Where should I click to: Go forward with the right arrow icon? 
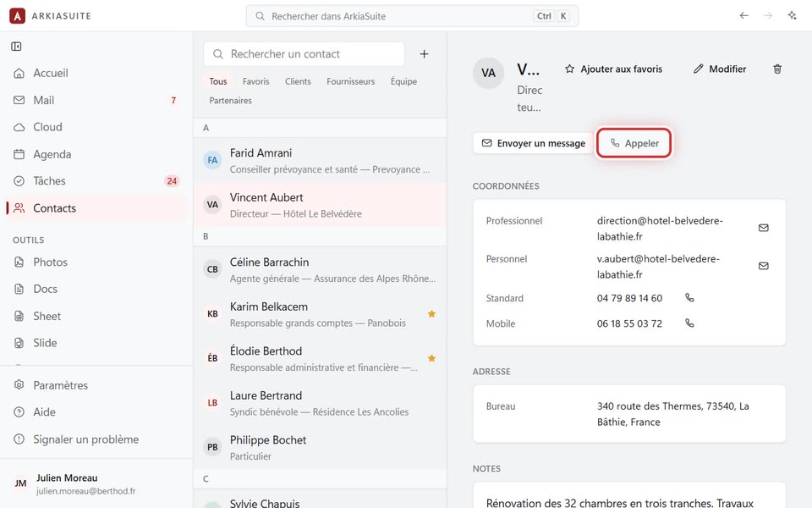pyautogui.click(x=768, y=15)
